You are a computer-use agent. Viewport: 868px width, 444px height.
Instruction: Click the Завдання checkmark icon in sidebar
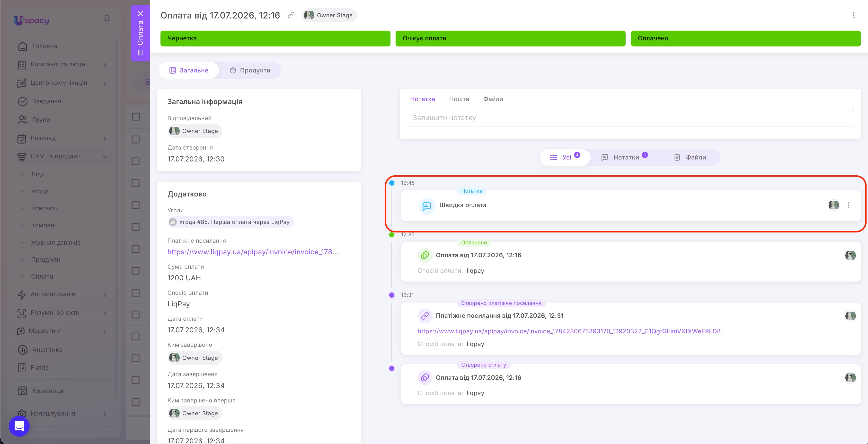click(23, 101)
